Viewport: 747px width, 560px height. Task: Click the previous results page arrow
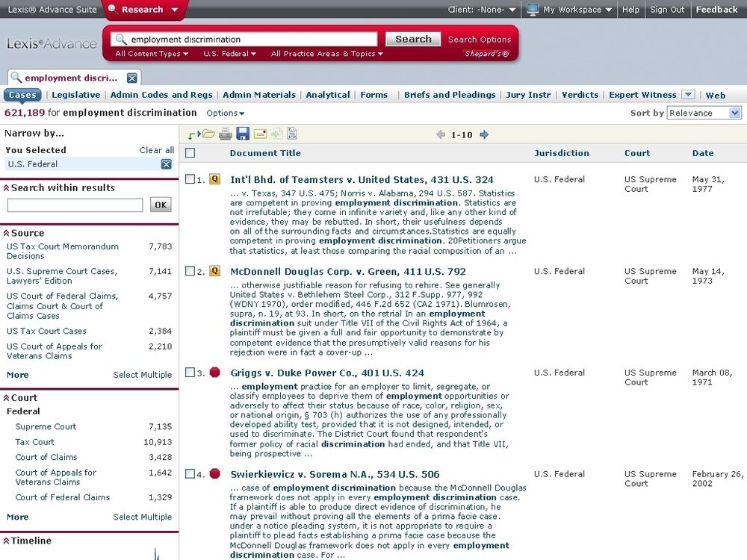click(x=441, y=134)
